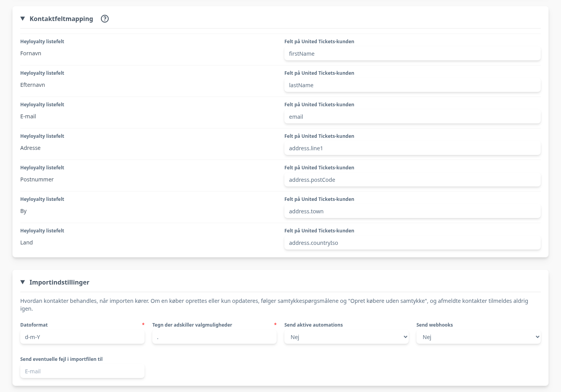Screen dimensions: 561x392
Task: Edit the Datoformat field
Action: coord(82,337)
